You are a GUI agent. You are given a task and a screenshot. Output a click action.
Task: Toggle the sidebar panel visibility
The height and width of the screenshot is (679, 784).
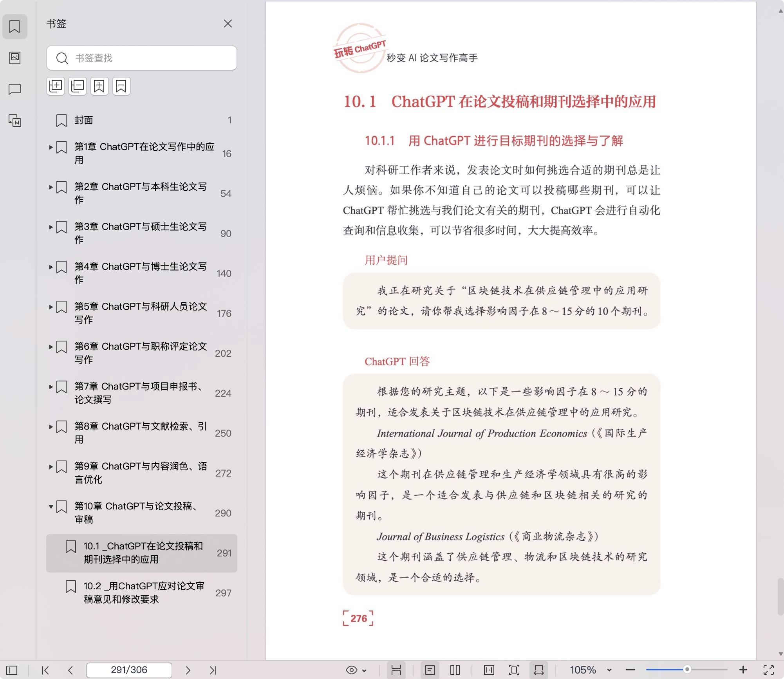[12, 670]
